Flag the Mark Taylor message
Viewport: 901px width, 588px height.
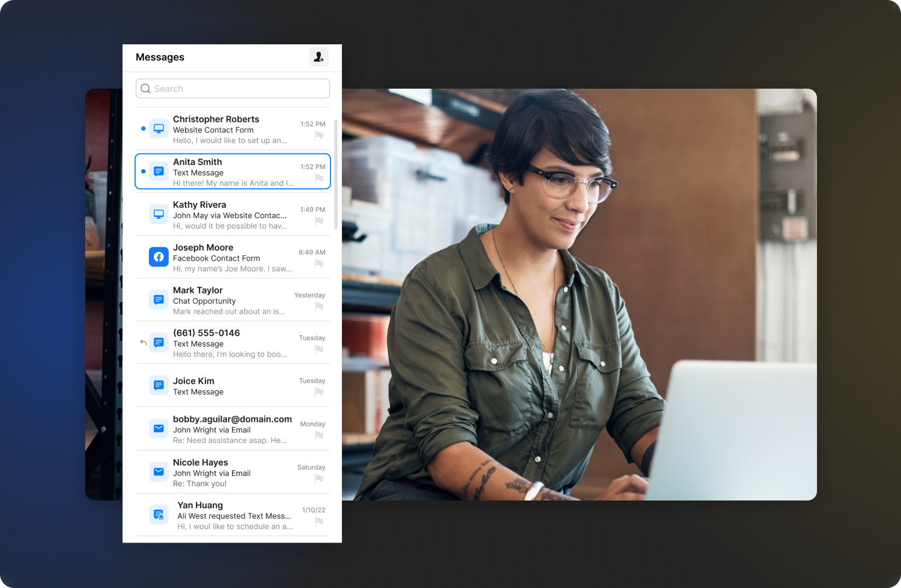coord(319,306)
